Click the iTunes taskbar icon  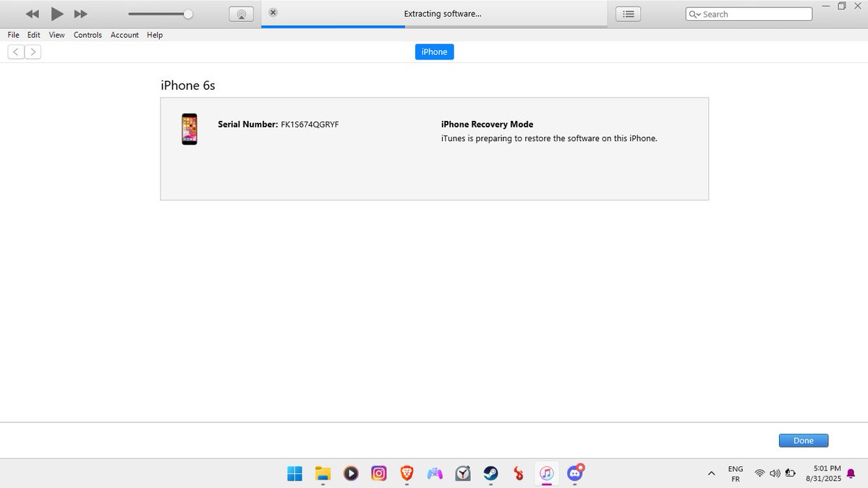coord(547,474)
